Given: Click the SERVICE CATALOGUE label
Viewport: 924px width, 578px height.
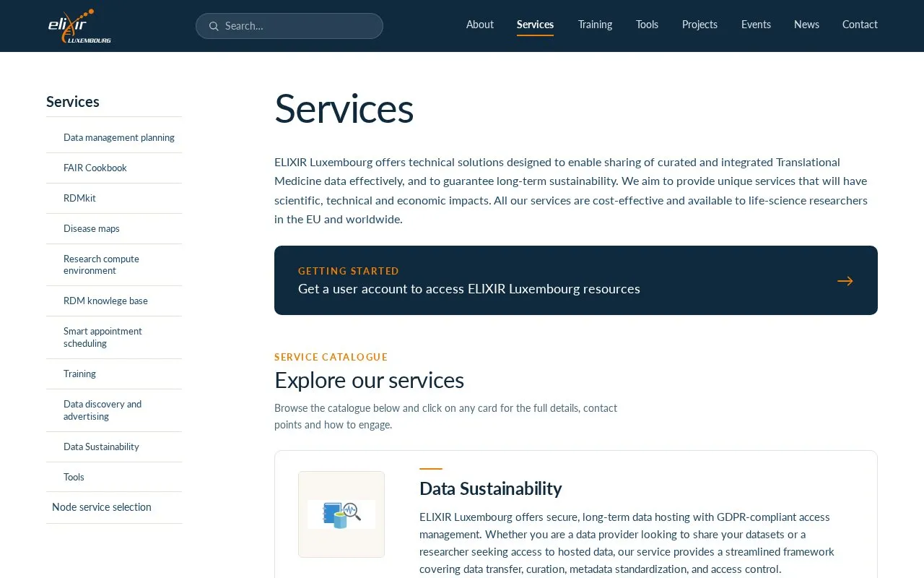Looking at the screenshot, I should [x=331, y=357].
